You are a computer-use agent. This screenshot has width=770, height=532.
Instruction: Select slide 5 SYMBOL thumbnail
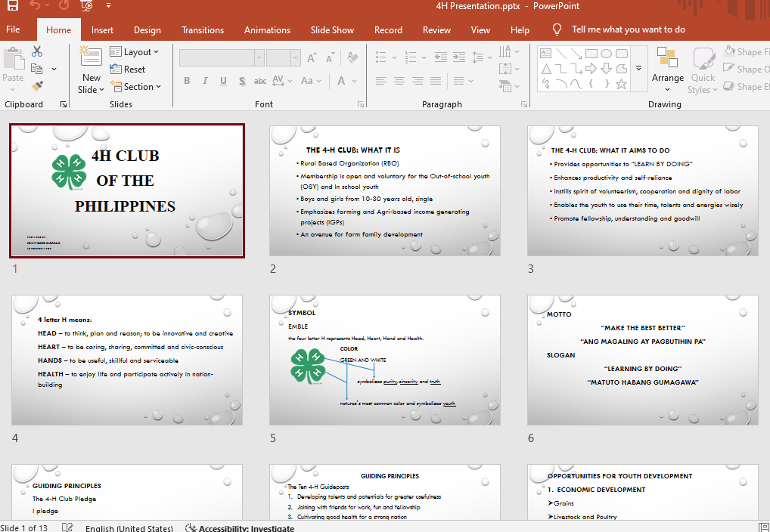385,360
